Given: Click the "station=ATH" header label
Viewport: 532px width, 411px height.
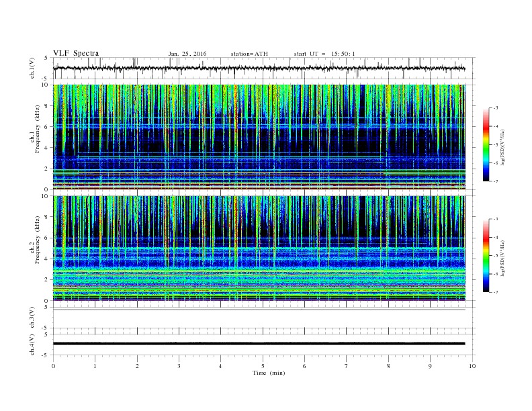Looking at the screenshot, I should pos(249,54).
